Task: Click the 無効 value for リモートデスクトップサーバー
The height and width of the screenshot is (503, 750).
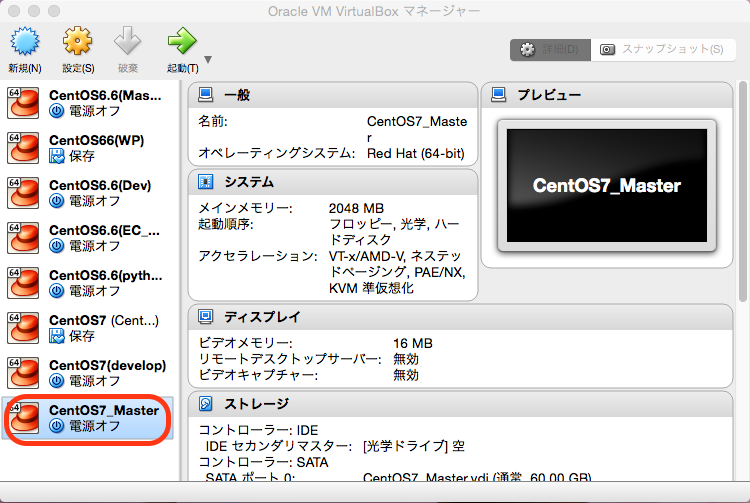Action: coord(406,359)
